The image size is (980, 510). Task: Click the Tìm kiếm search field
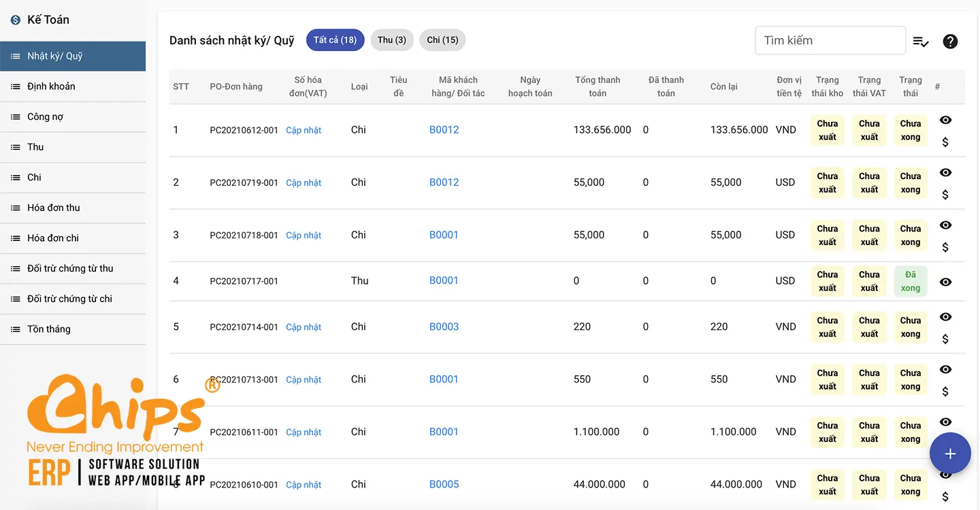click(830, 40)
